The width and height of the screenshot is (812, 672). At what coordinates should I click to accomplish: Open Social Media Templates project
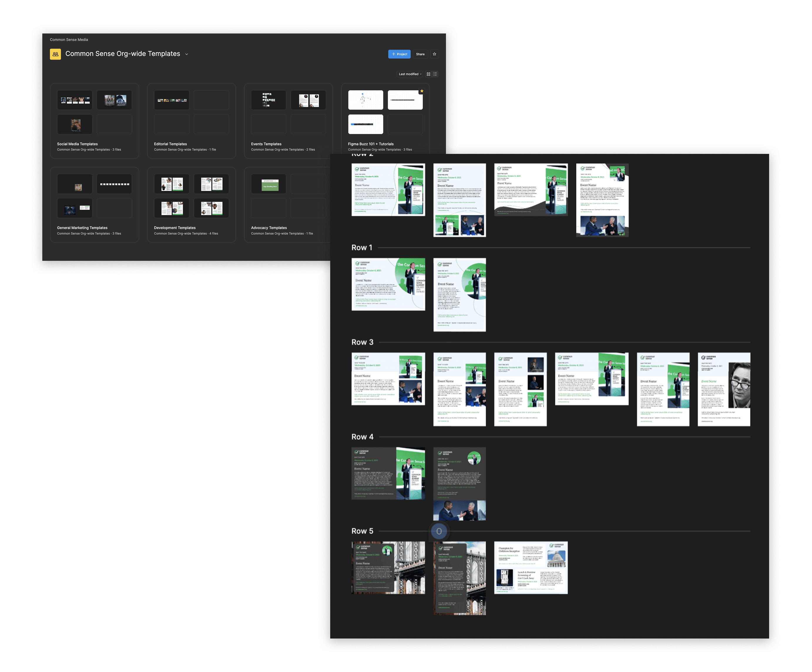tap(77, 144)
